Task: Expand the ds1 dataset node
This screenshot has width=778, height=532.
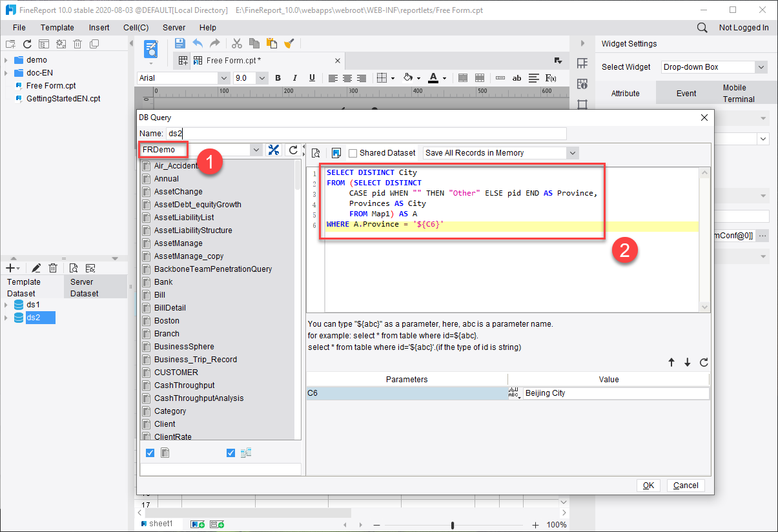Action: tap(6, 305)
